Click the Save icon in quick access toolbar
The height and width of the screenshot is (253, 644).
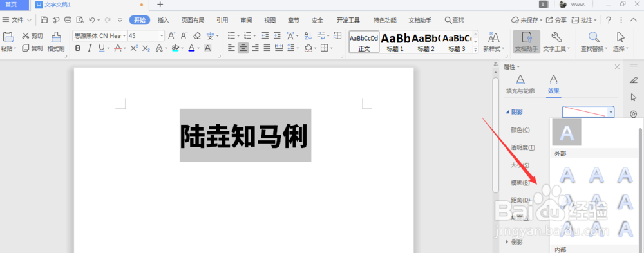click(44, 20)
